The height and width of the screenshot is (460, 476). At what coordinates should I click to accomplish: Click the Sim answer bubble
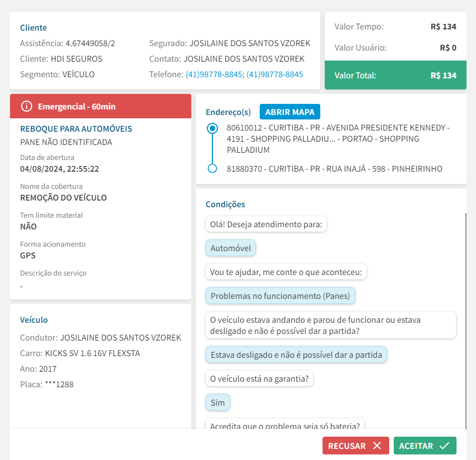[x=218, y=402]
